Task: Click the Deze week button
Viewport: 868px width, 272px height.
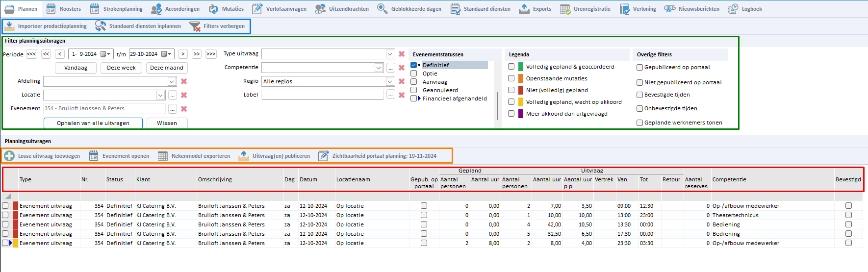Action: (x=121, y=68)
